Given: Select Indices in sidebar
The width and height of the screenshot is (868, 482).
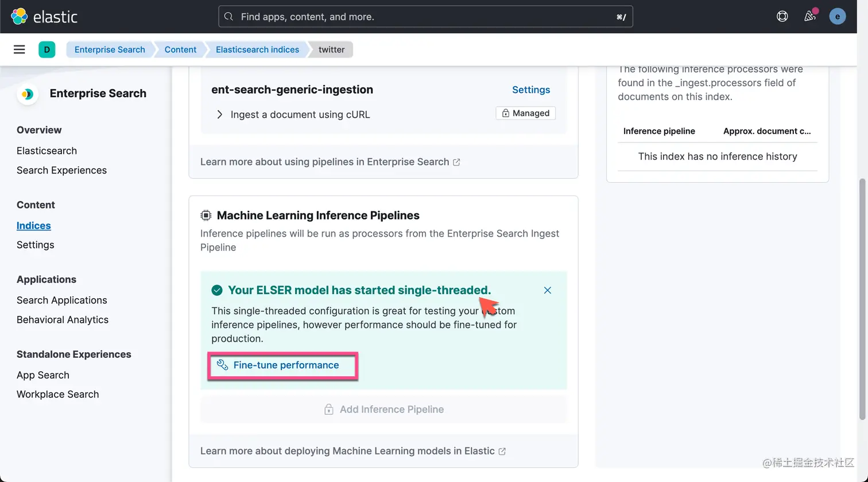Looking at the screenshot, I should 34,225.
